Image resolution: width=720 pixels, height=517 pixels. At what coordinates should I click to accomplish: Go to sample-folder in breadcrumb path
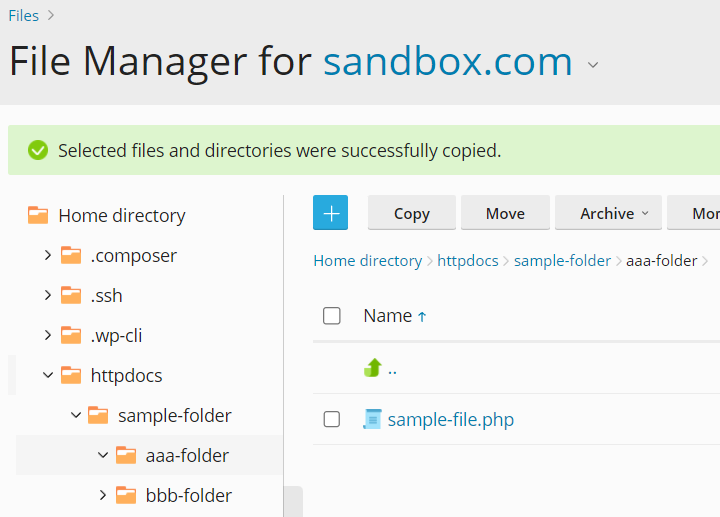(562, 260)
